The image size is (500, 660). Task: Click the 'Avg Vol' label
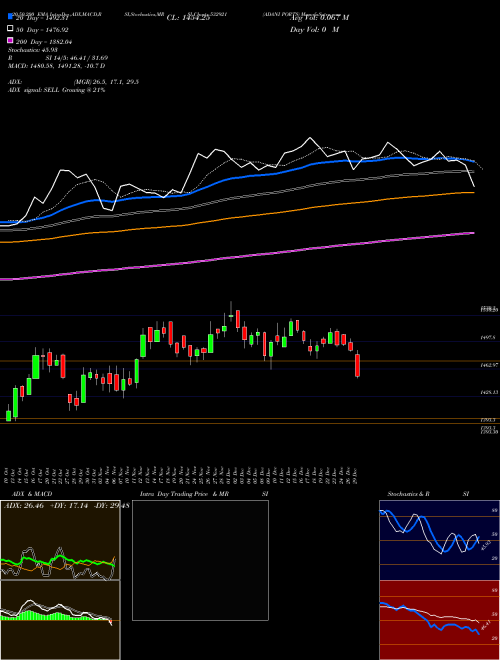[319, 18]
